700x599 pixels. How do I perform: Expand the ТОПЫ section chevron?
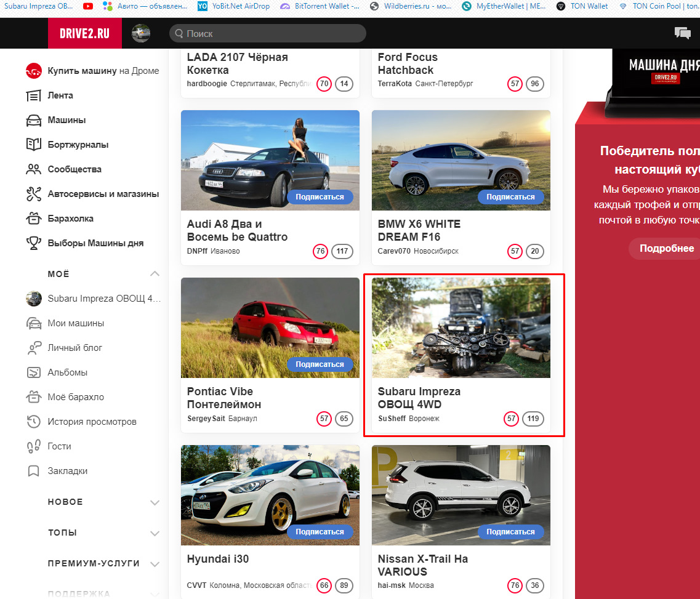(155, 533)
